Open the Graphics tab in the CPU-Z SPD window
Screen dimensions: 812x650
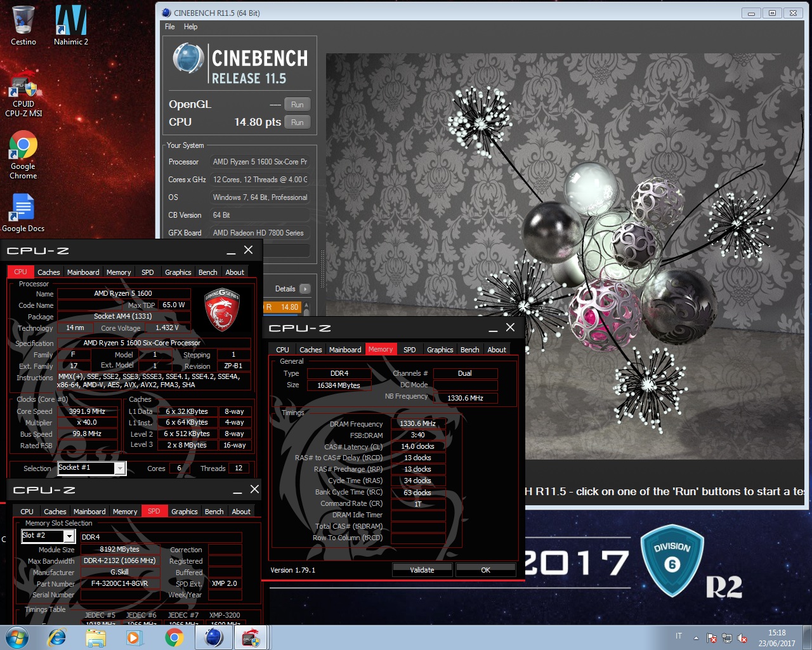click(185, 512)
